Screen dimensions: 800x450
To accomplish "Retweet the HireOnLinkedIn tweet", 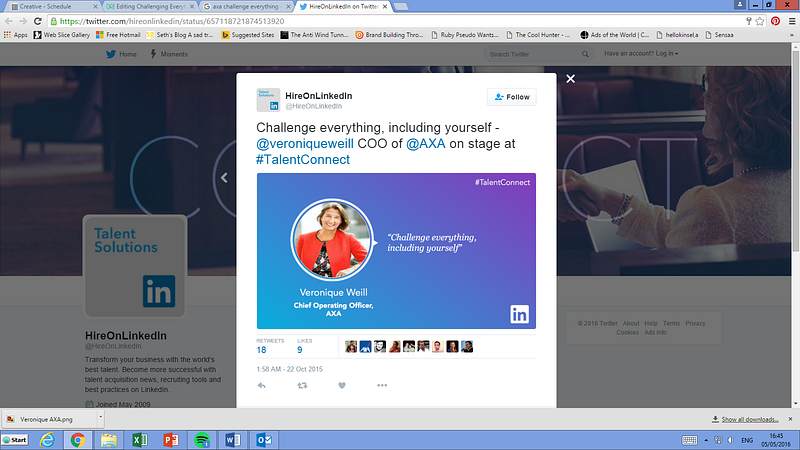I will [302, 385].
